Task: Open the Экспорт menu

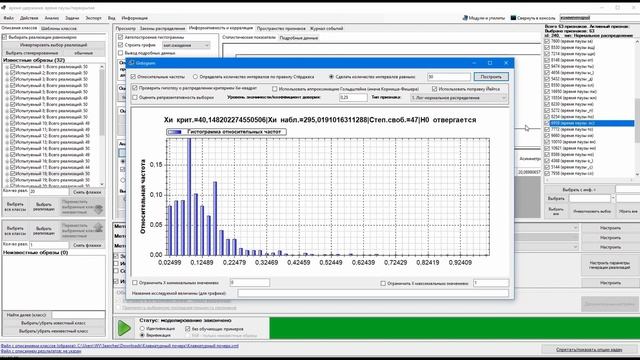Action: coord(93,18)
